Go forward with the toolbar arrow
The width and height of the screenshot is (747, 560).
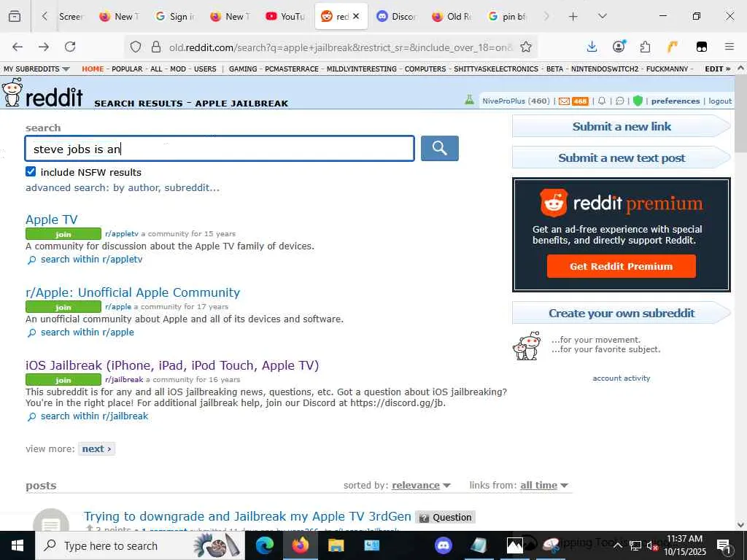pos(43,47)
